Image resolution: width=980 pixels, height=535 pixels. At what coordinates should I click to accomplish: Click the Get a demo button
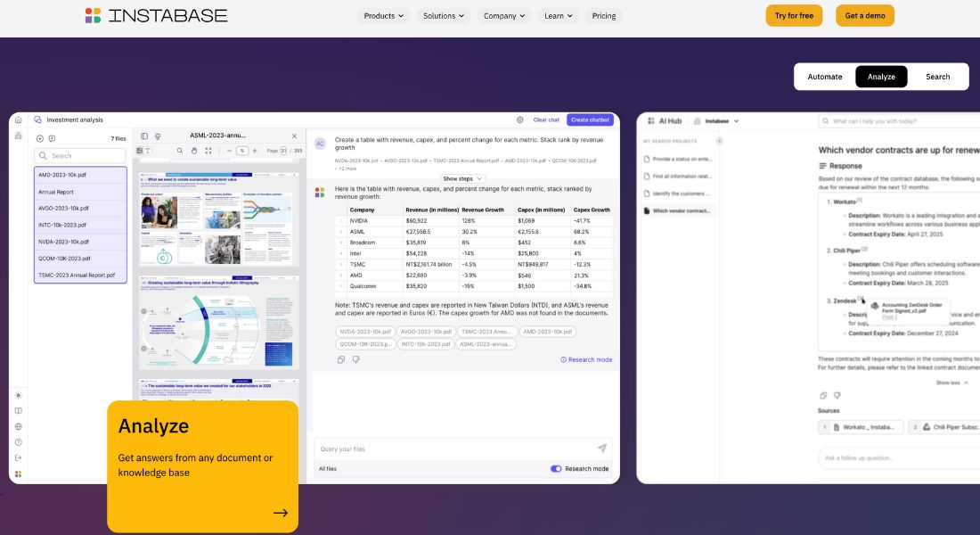[x=865, y=16]
